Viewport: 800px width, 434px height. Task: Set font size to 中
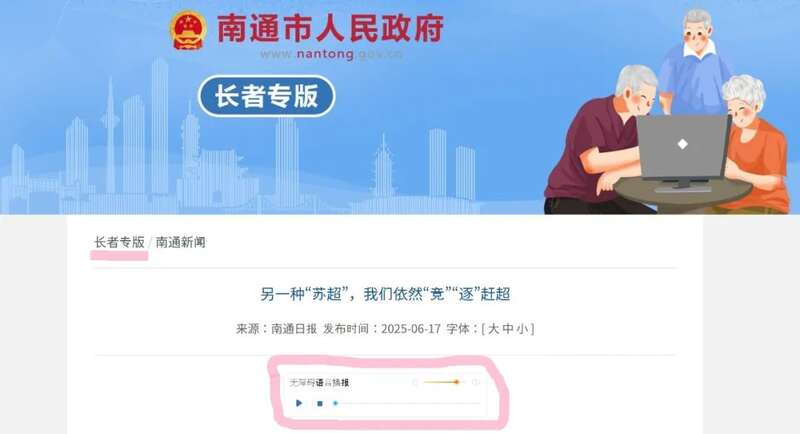click(x=507, y=329)
